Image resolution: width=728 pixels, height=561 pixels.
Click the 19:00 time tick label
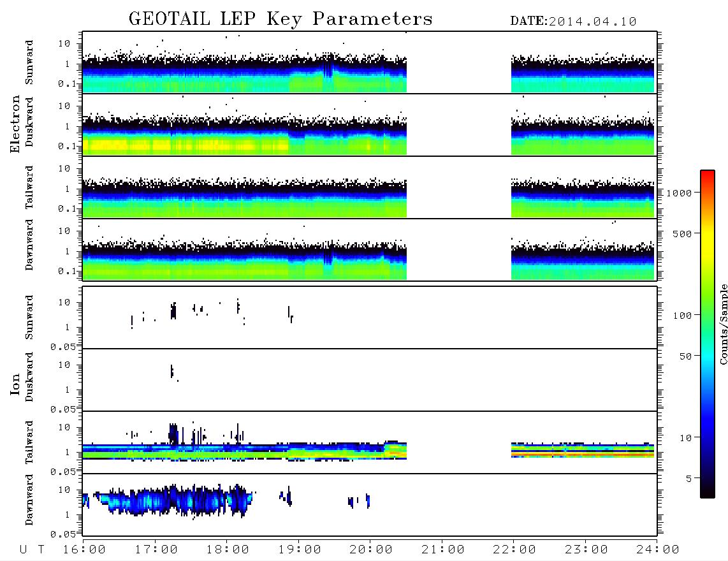coord(300,550)
